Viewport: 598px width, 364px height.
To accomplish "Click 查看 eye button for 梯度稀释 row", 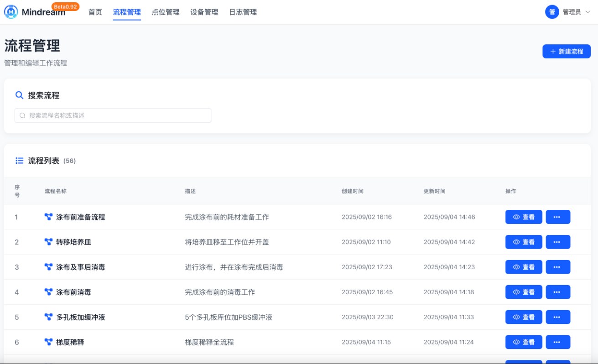I will tap(524, 342).
